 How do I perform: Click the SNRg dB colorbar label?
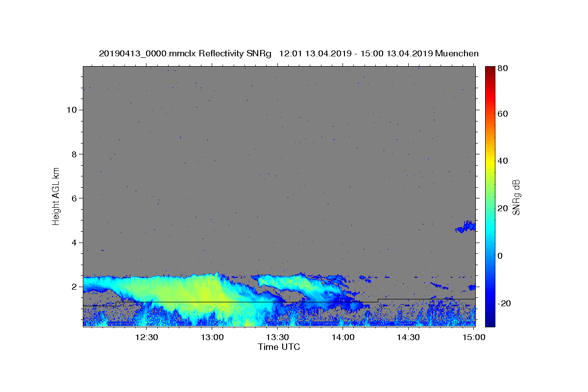(516, 197)
